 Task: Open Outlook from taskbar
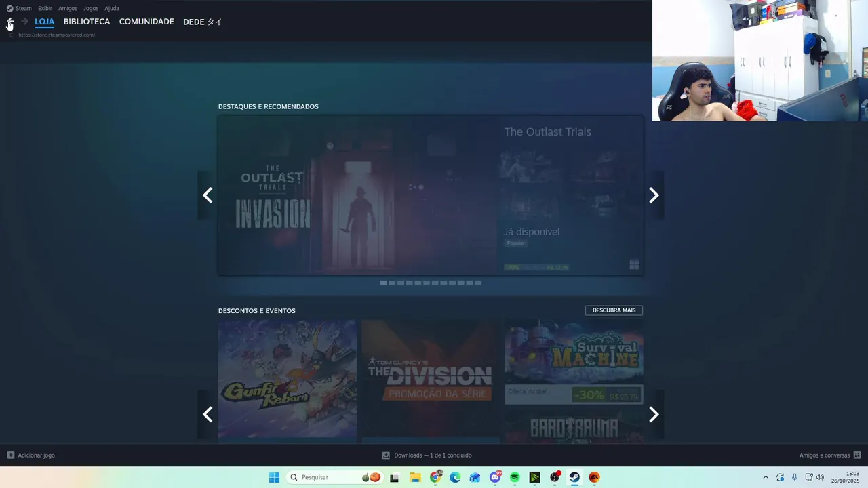(x=475, y=477)
